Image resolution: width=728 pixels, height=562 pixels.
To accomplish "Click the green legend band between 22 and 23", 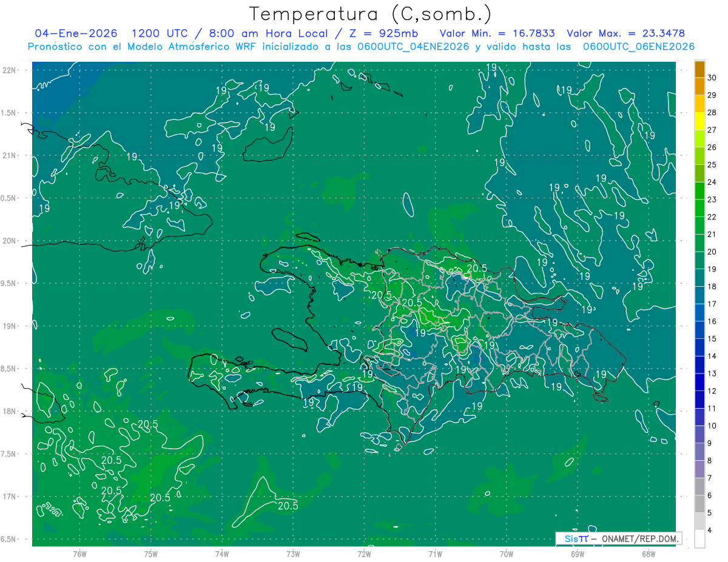I will click(x=699, y=209).
